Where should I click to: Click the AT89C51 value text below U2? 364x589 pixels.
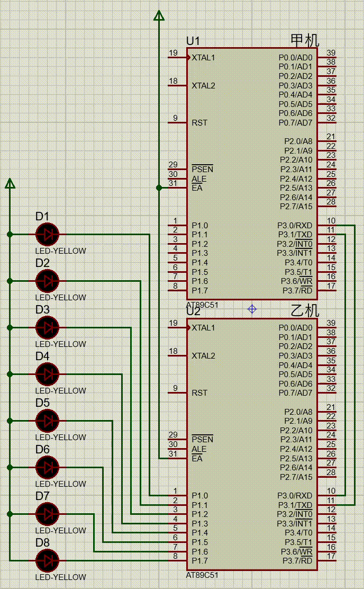pyautogui.click(x=202, y=575)
